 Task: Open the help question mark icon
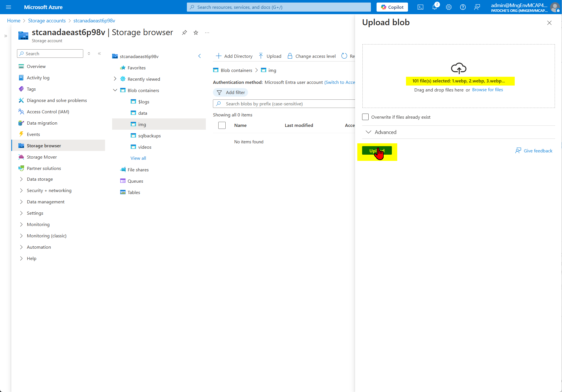463,7
